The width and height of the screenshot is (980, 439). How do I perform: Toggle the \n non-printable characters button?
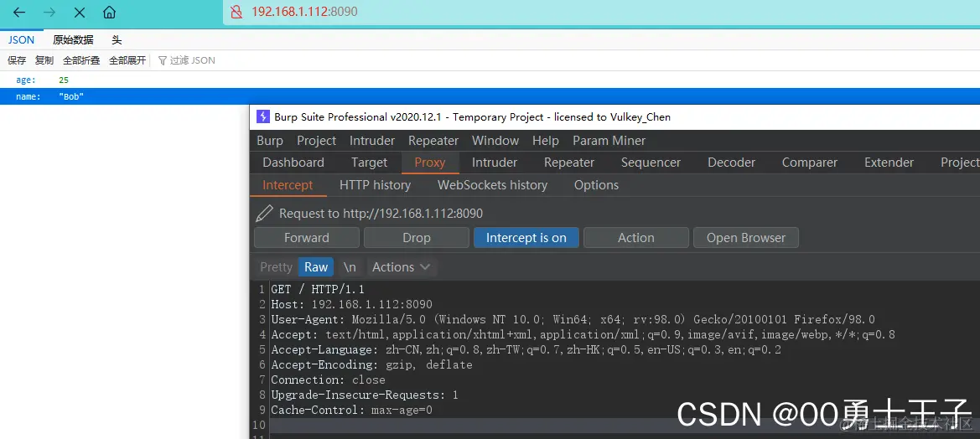[350, 266]
